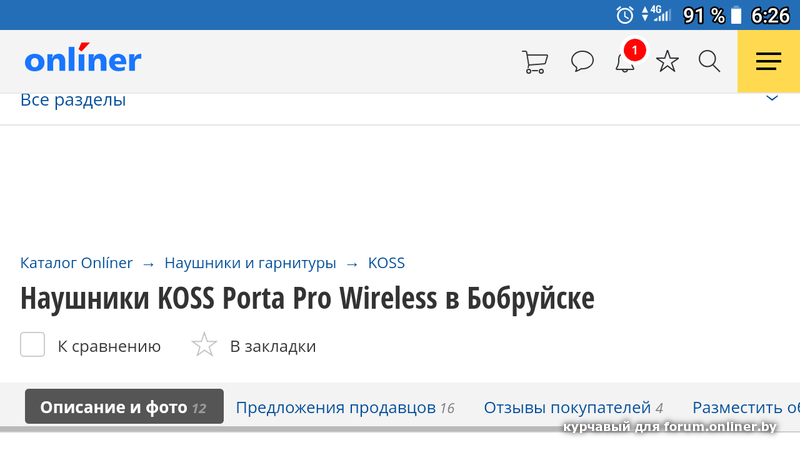Open bookmarks star icon in header
This screenshot has height=450, width=800.
(667, 62)
